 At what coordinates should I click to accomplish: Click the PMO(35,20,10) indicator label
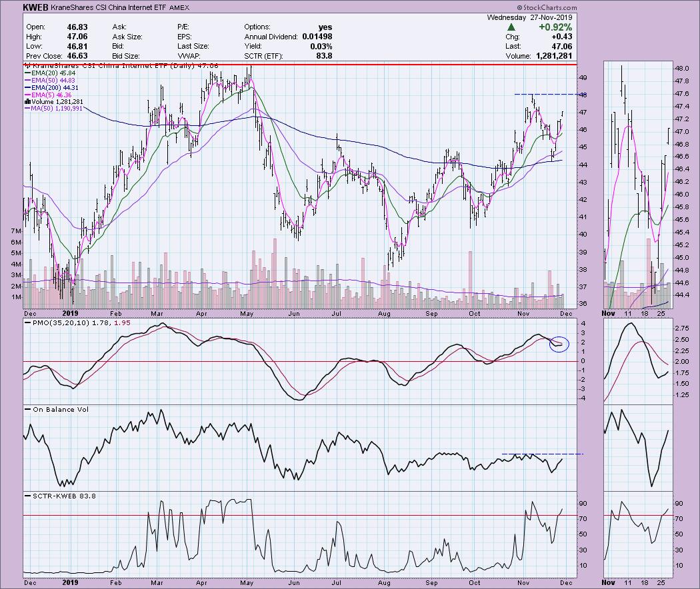[61, 322]
